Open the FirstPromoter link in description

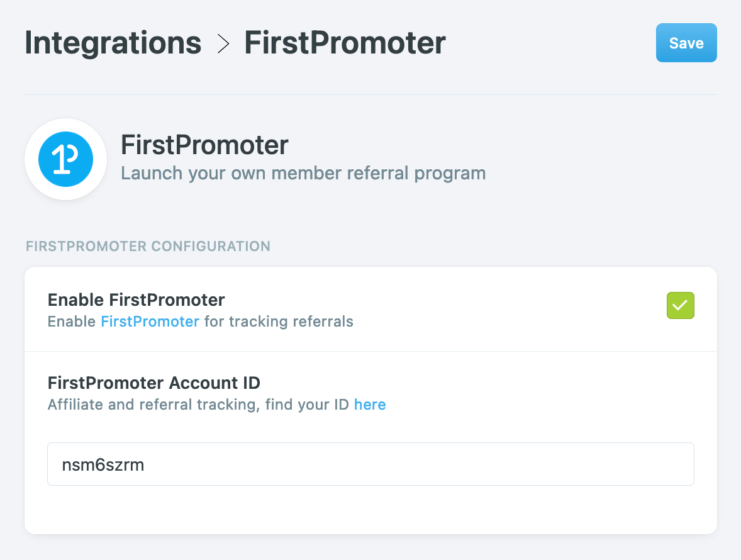[150, 322]
